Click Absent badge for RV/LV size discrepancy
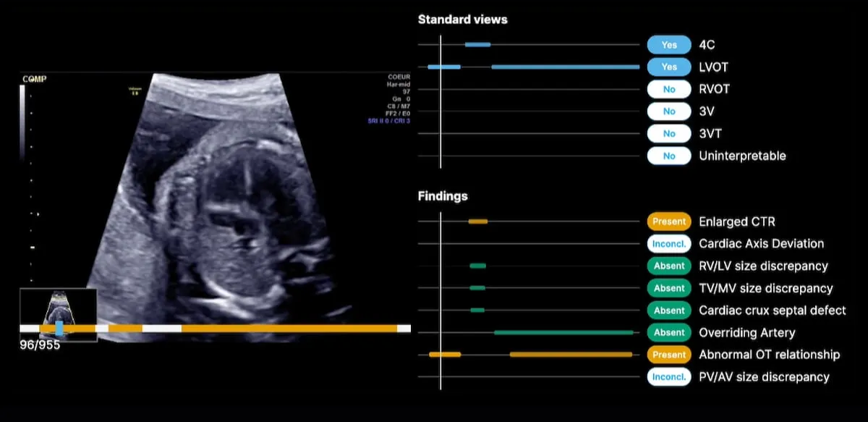The width and height of the screenshot is (868, 422). click(669, 266)
